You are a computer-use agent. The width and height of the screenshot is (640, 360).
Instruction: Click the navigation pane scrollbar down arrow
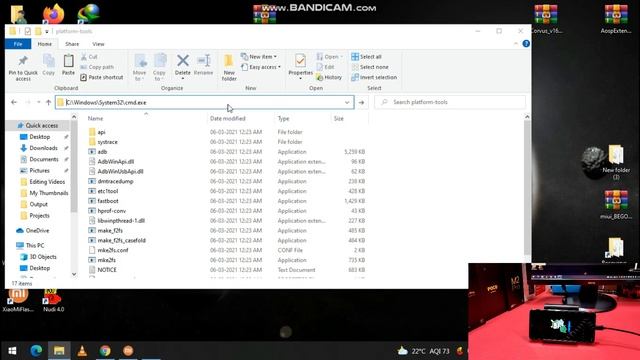[x=74, y=274]
